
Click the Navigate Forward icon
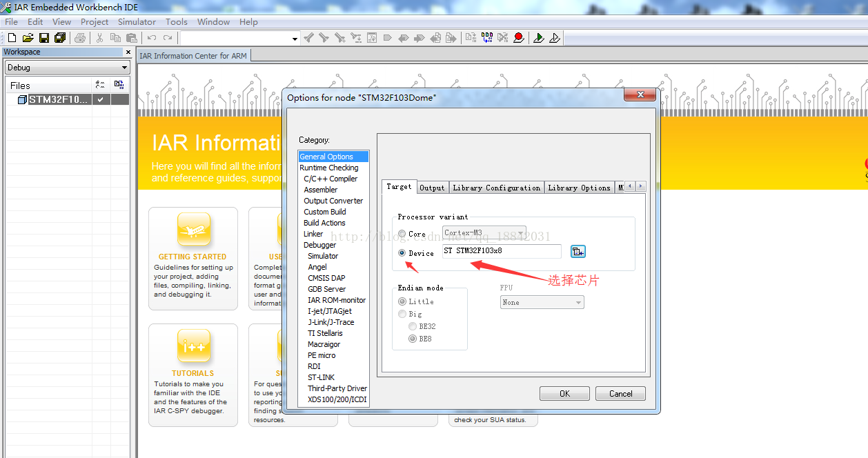point(451,38)
